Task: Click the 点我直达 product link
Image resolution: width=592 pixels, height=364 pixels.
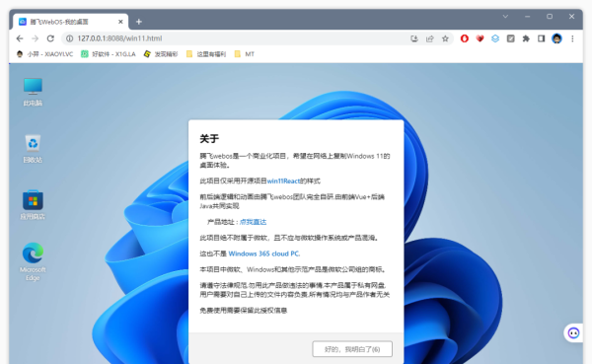Action: 253,222
